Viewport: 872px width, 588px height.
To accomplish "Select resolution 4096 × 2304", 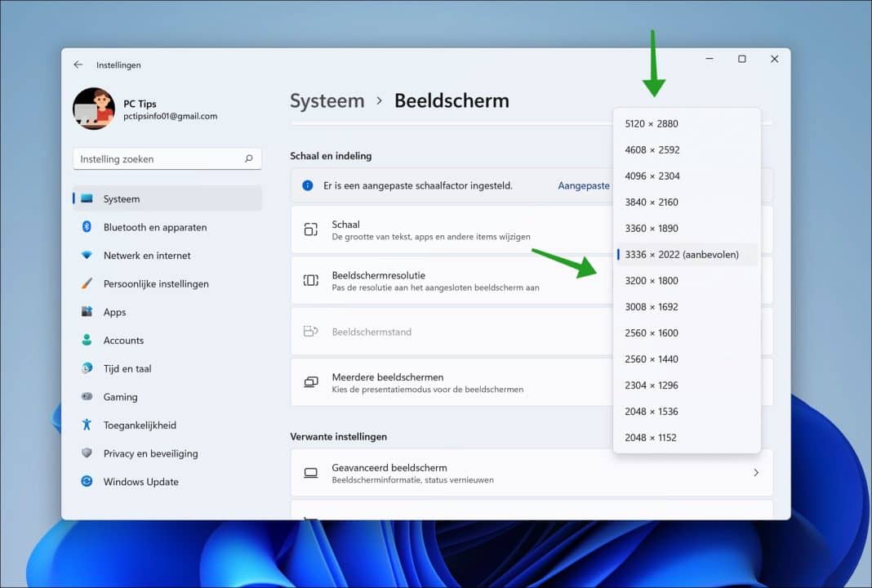I will point(687,176).
